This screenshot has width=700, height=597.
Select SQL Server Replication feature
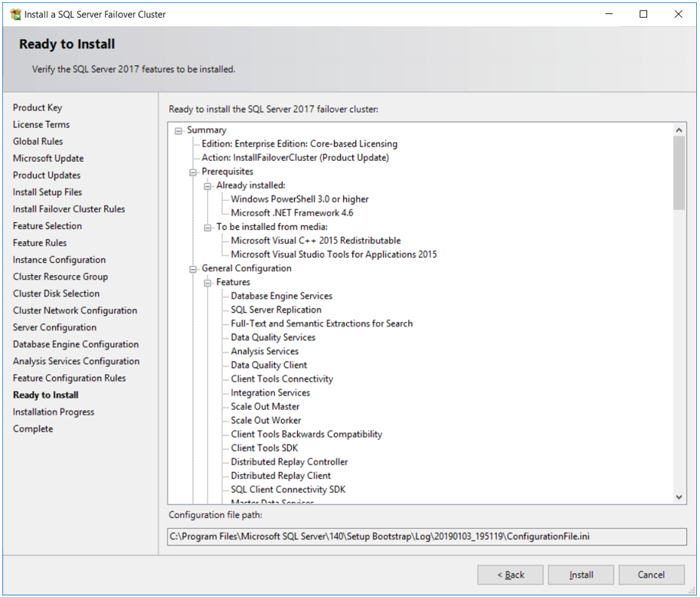[x=276, y=310]
